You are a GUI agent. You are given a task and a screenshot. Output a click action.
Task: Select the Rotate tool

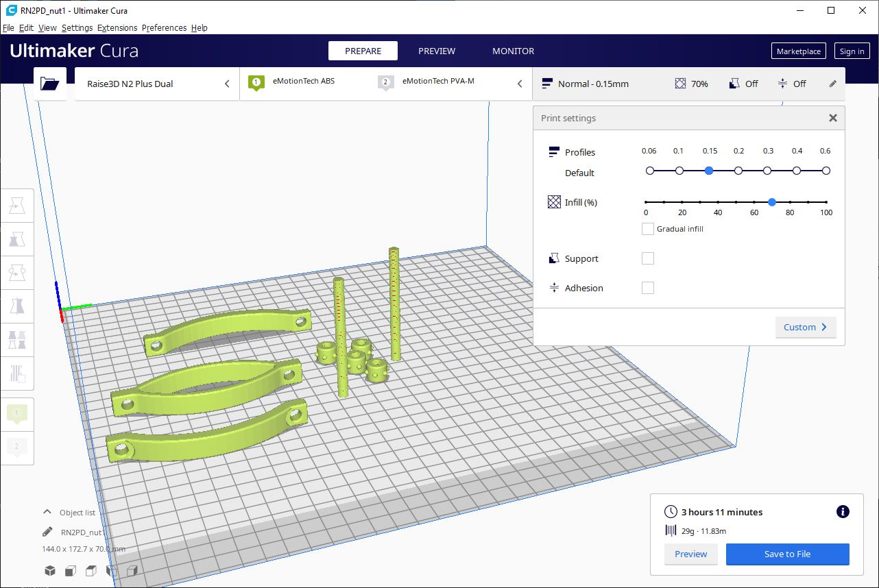point(17,273)
